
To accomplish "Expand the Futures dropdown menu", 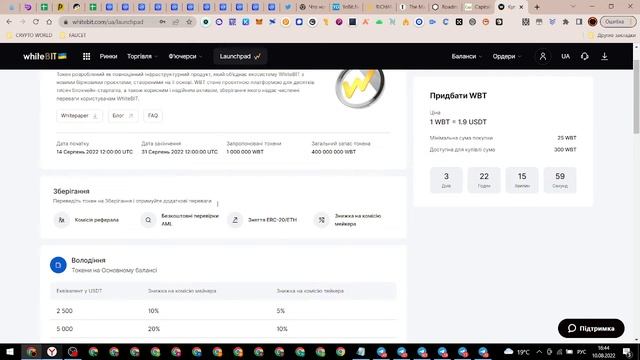I will tap(185, 56).
